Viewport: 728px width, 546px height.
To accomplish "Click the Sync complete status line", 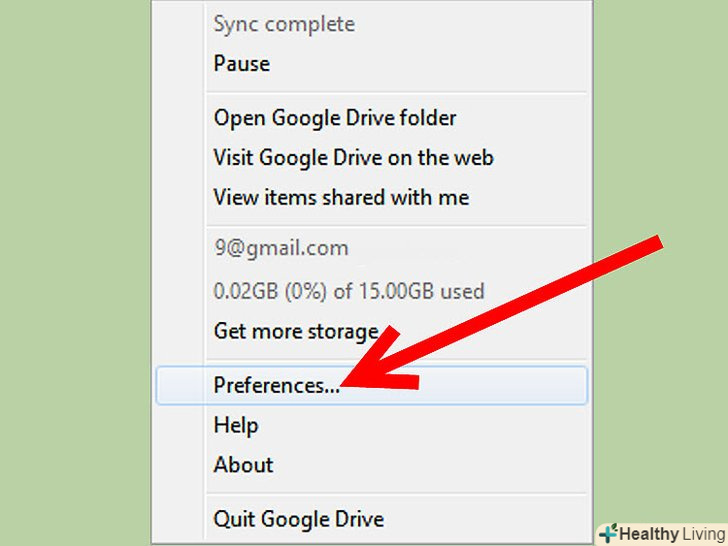I will click(x=284, y=24).
